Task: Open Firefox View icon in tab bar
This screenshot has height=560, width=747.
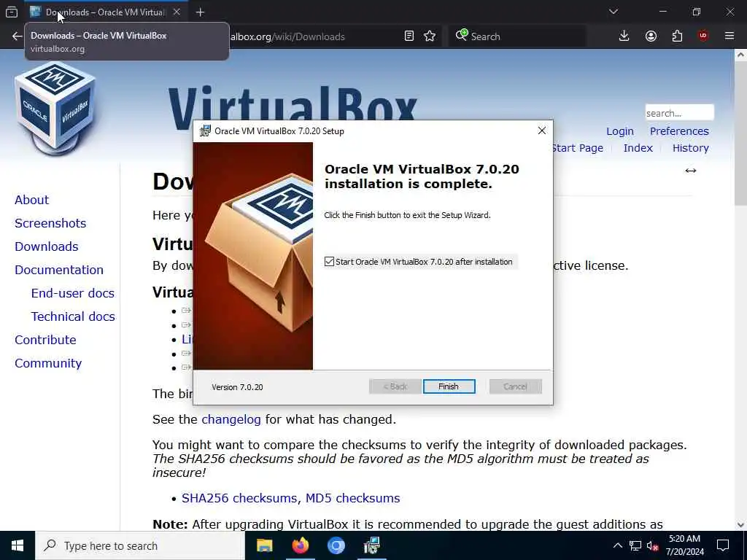Action: 12,12
